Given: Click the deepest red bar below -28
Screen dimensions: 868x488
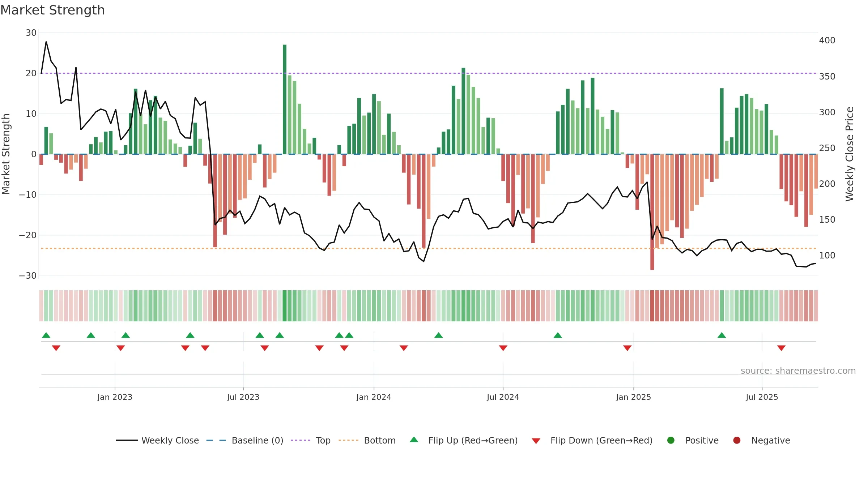Looking at the screenshot, I should coord(652,212).
